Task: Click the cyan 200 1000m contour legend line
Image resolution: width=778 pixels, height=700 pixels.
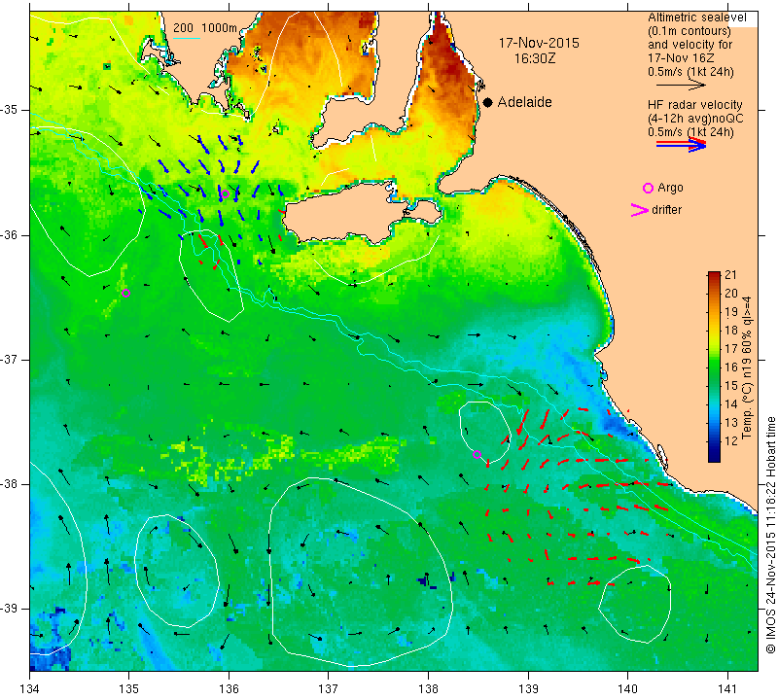Action: click(187, 38)
